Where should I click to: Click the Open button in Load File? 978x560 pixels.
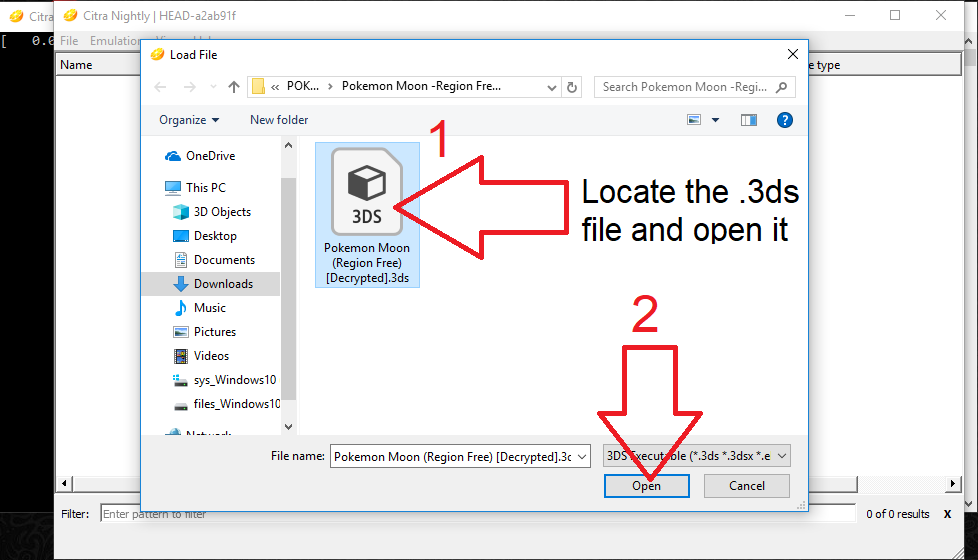(646, 486)
